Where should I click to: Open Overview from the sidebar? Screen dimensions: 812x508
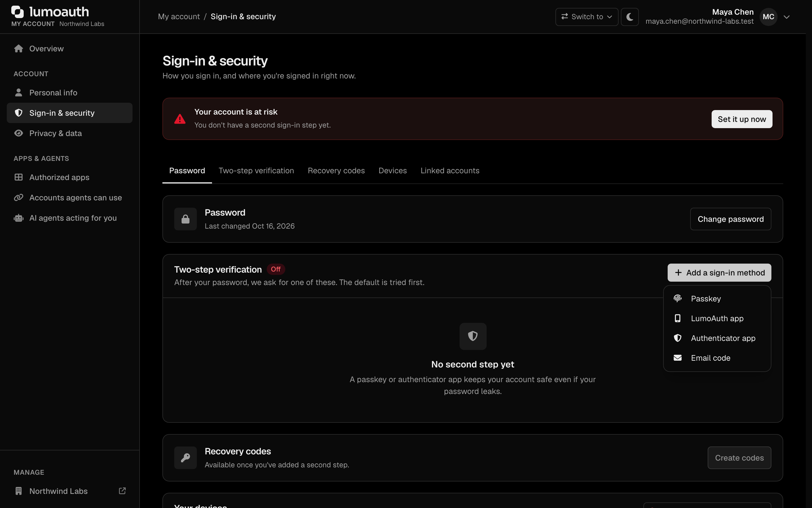[x=69, y=49]
